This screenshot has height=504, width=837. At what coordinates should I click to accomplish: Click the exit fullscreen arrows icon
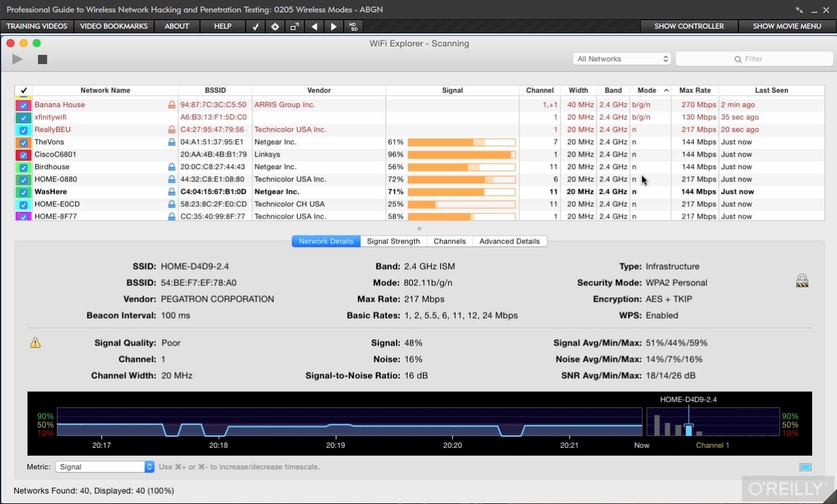point(799,10)
